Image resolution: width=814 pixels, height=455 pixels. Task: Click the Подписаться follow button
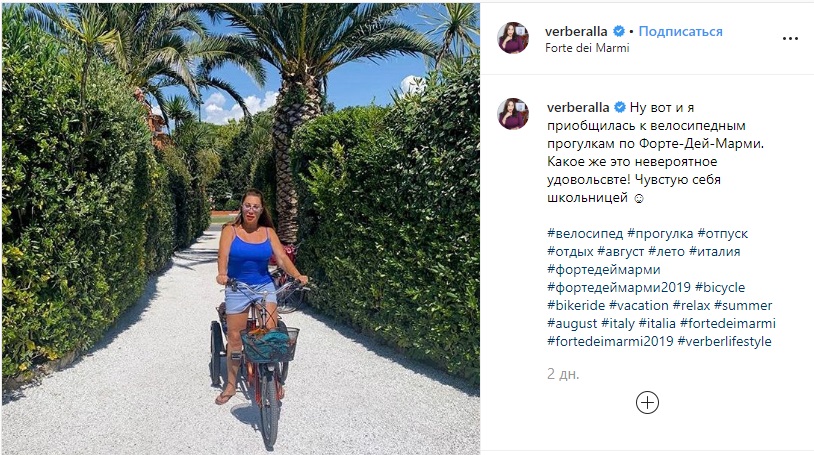pyautogui.click(x=680, y=32)
